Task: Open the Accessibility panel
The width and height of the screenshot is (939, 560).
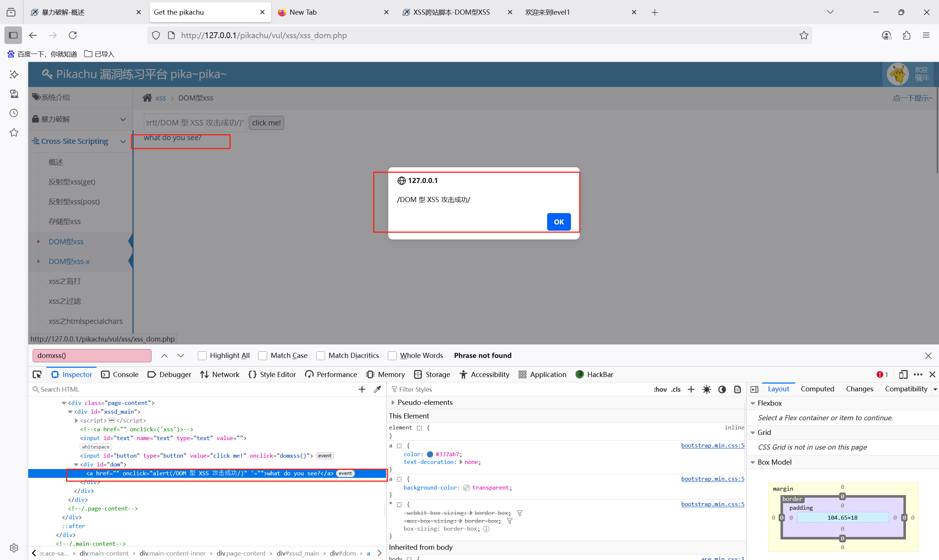Action: 484,374
